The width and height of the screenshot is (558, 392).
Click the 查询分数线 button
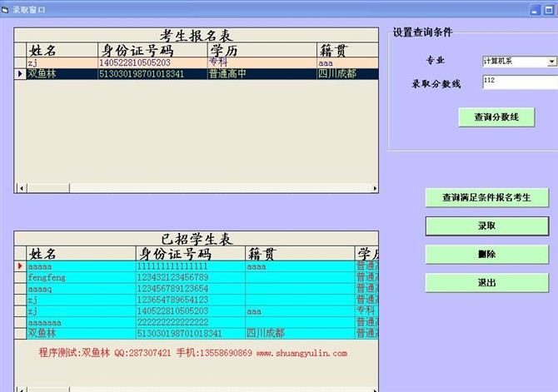point(496,117)
